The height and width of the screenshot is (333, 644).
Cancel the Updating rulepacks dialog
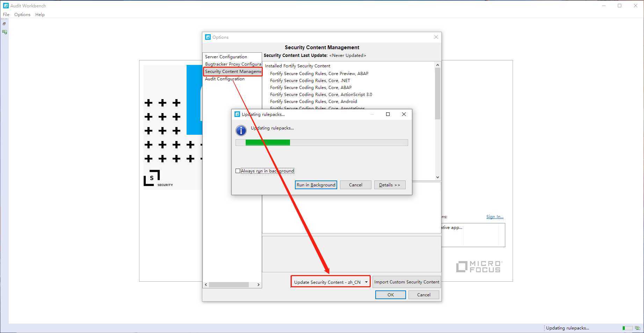[355, 185]
